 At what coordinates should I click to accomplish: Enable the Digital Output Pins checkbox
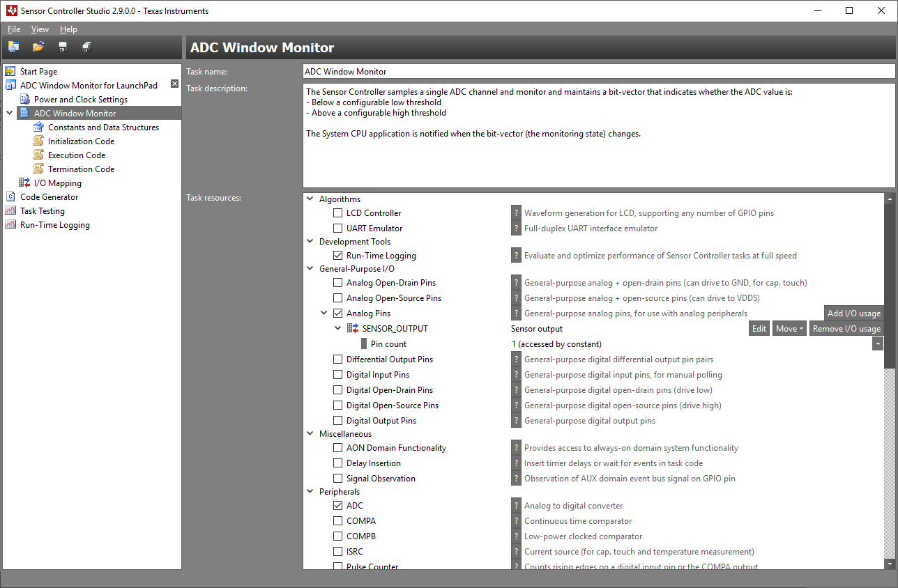click(x=338, y=421)
